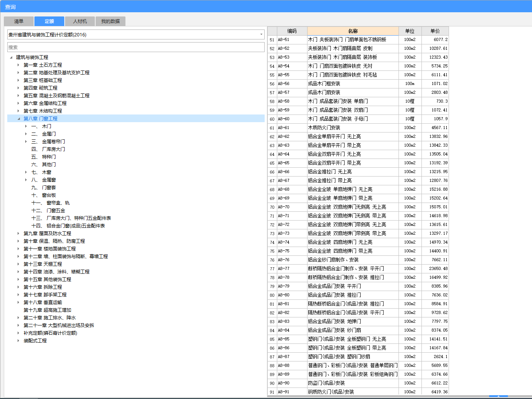Click the horizontal scrollbar under table
532x399 pixels.
(x=400, y=396)
